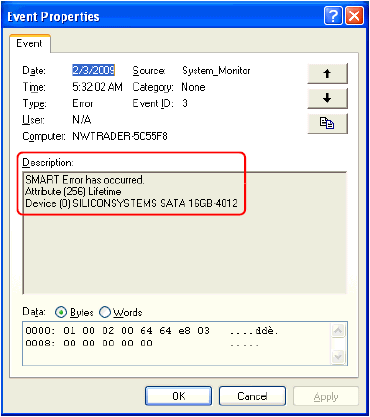The image size is (370, 417).
Task: Select the Type value Error
Action: (82, 103)
